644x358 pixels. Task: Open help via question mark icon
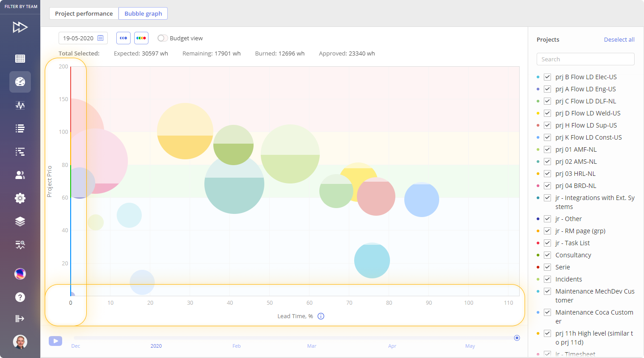[20, 297]
